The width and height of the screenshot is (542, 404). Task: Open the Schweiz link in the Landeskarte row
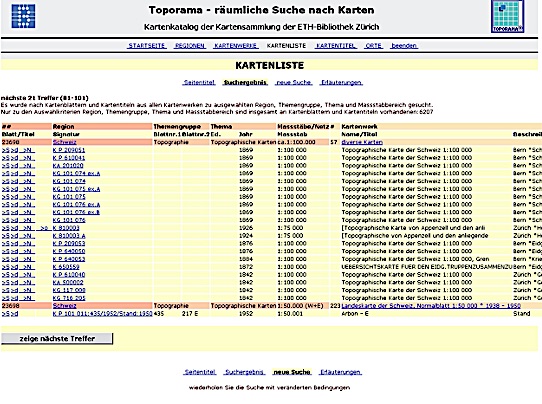[65, 306]
